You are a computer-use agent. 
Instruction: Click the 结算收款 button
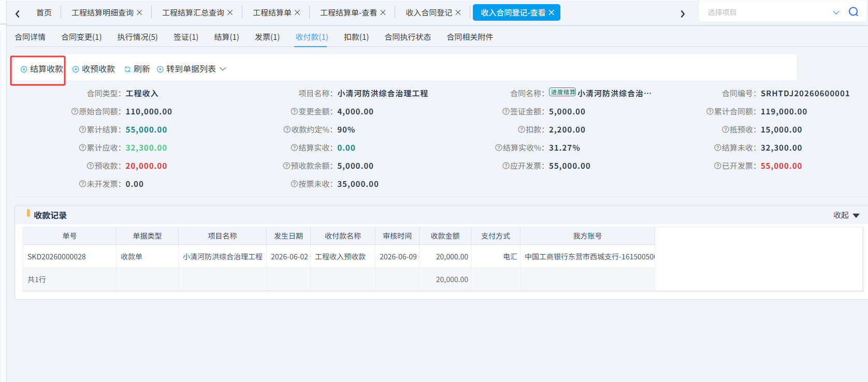click(x=41, y=69)
